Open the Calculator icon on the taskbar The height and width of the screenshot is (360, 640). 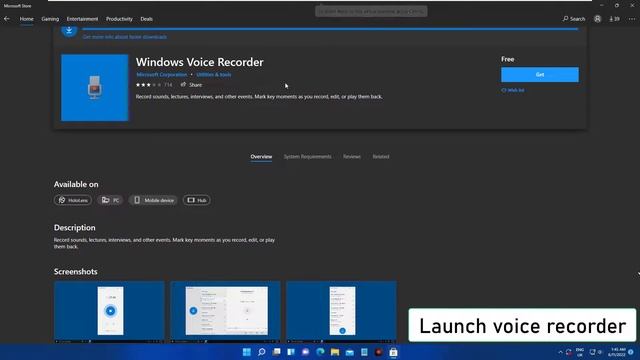[x=364, y=352]
